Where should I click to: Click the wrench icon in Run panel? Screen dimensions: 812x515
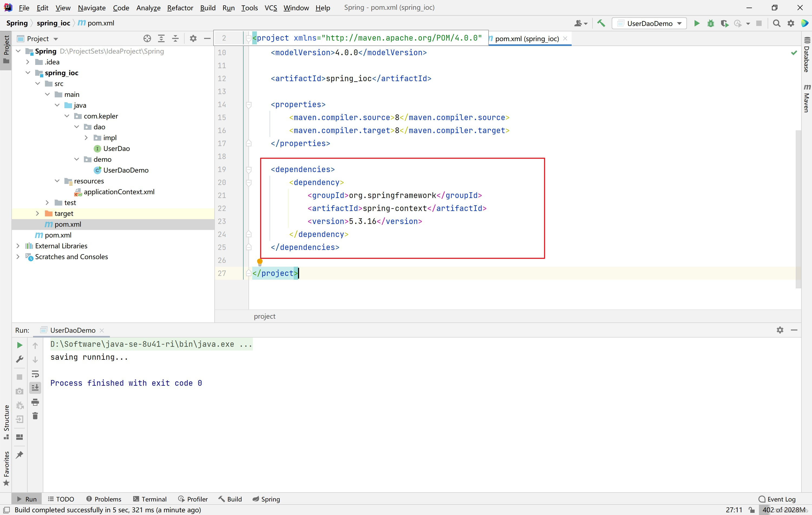(x=19, y=359)
